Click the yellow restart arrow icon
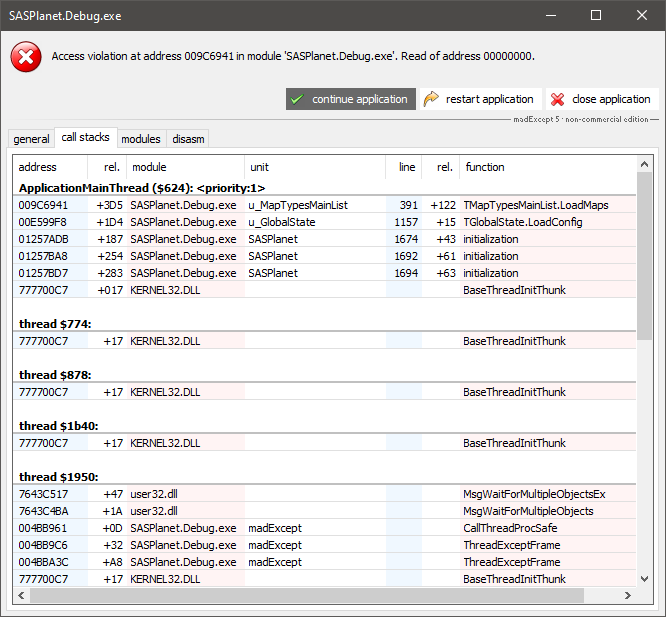666x617 pixels. tap(431, 99)
